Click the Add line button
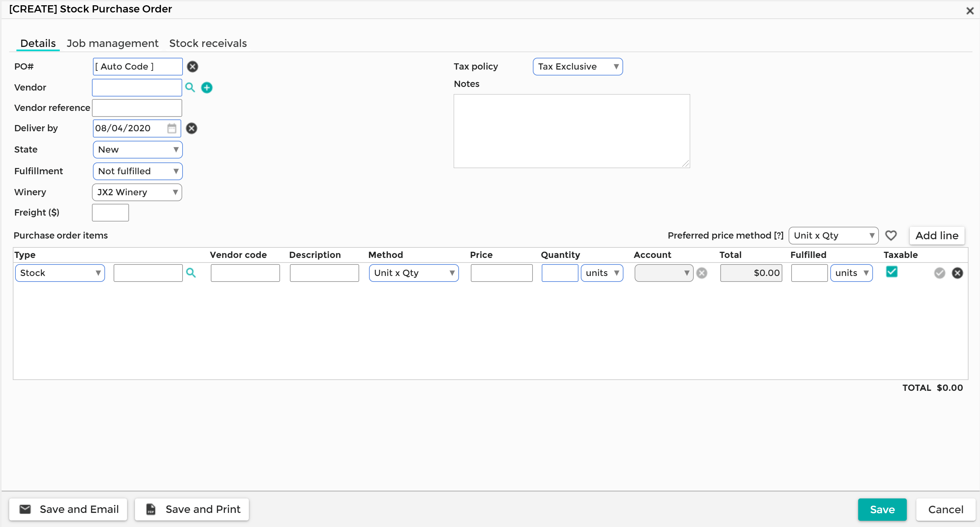Viewport: 980px width, 527px height. (937, 235)
